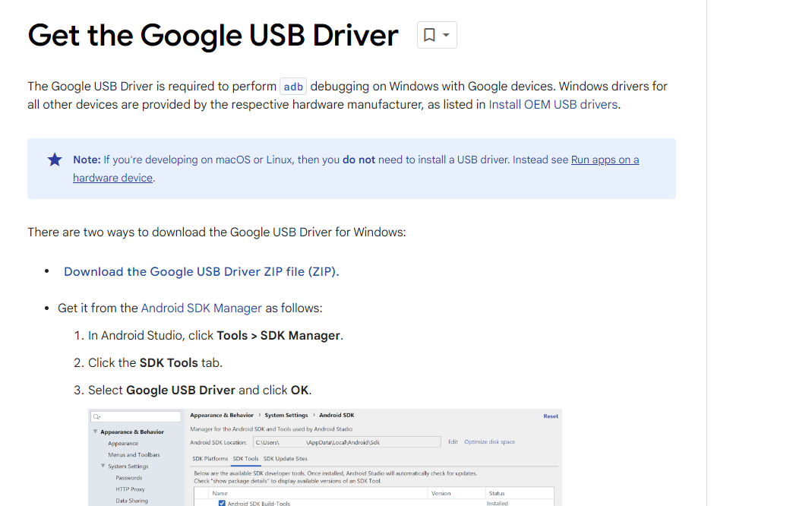Click the search magnifier icon in settings screenshot
812x506 pixels.
(96, 416)
